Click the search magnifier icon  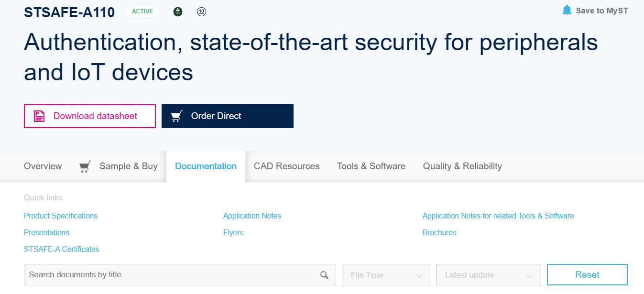coord(324,274)
